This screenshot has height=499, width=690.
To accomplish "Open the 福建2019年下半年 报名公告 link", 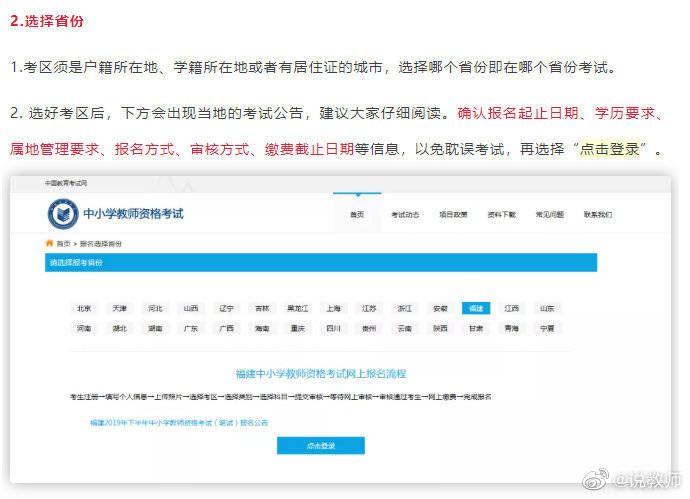I will [179, 422].
